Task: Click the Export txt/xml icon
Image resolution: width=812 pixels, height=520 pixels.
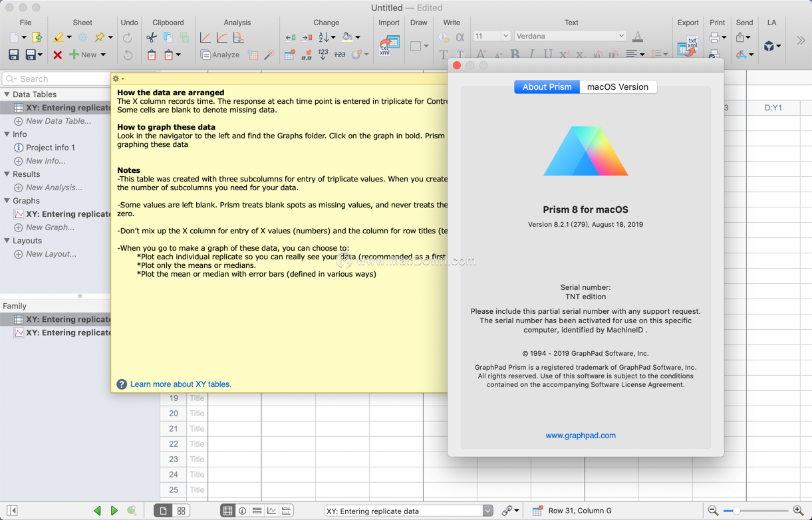Action: pos(687,47)
